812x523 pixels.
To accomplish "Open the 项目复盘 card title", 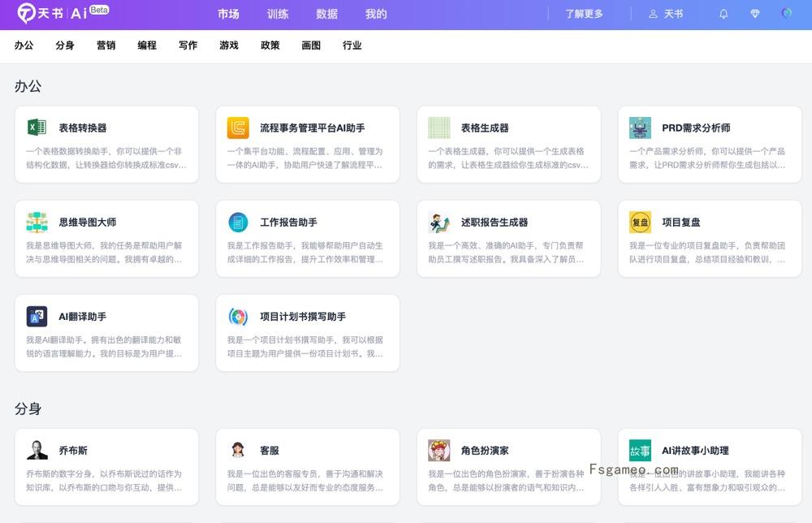I will pos(681,223).
